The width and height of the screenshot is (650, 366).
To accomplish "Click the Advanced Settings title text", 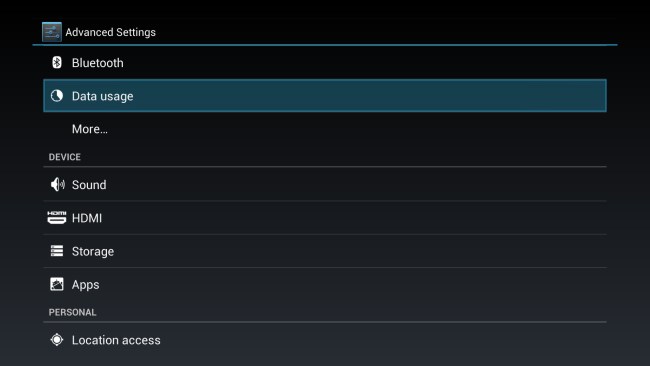I will 110,32.
